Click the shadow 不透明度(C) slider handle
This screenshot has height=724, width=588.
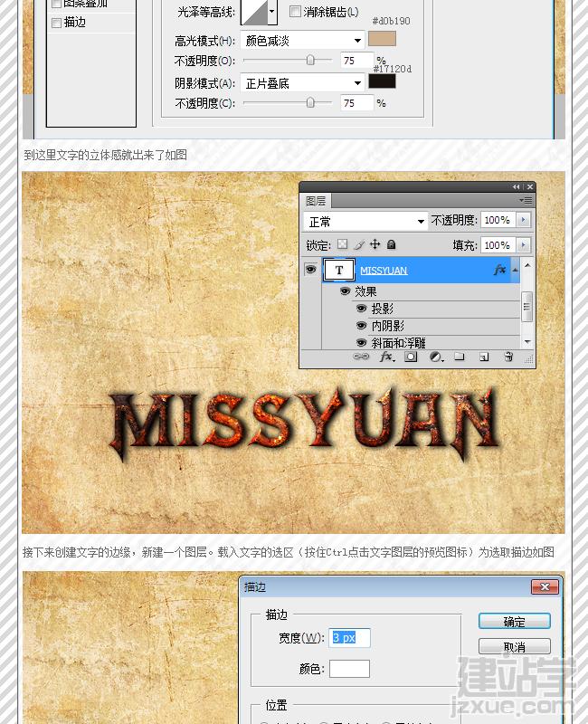click(x=310, y=102)
